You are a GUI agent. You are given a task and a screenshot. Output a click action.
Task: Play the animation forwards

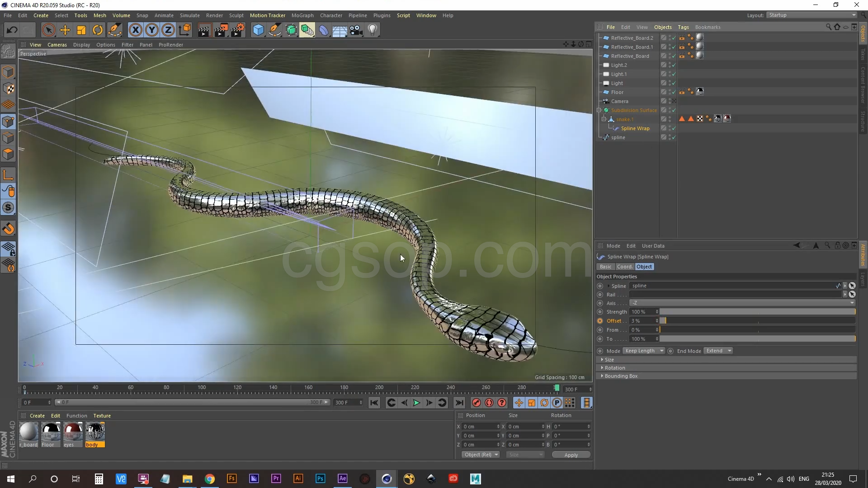click(416, 403)
